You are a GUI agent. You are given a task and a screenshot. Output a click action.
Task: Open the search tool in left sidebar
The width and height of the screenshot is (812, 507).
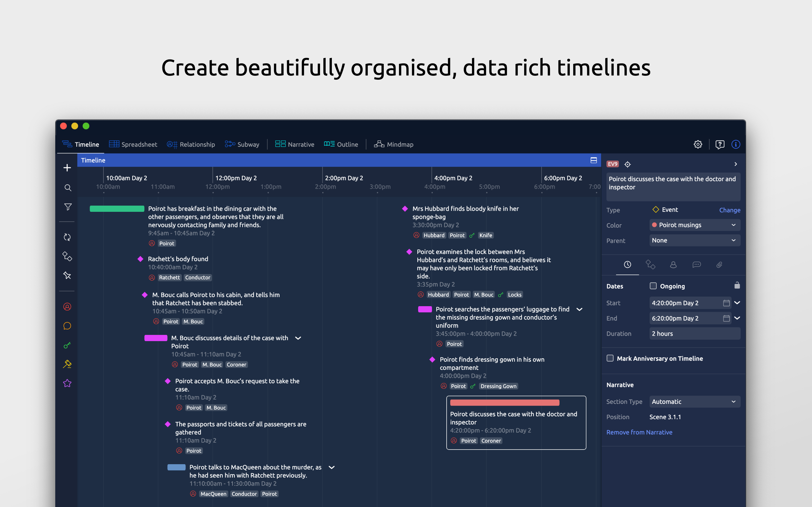(67, 188)
